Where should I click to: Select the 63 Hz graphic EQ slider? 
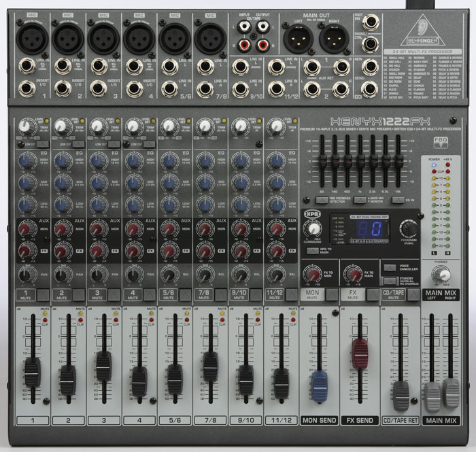[322, 162]
